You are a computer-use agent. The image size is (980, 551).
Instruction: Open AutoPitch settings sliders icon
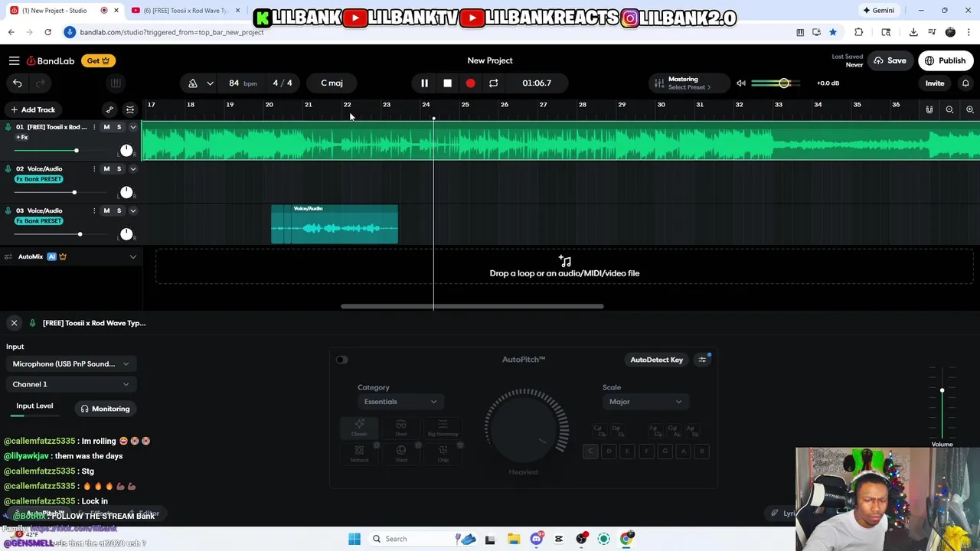coord(702,360)
